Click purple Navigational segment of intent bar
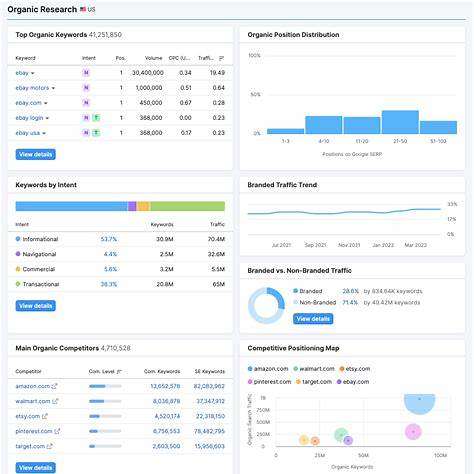The image size is (474, 474). 132,206
